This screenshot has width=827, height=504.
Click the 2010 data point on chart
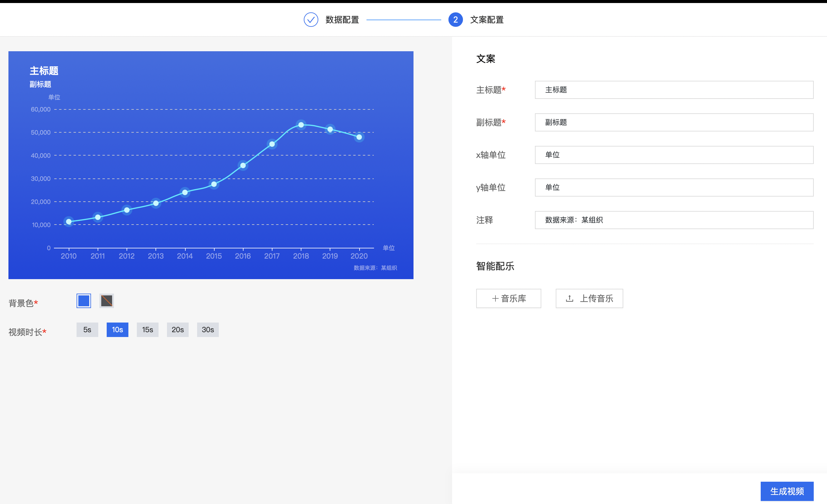69,222
